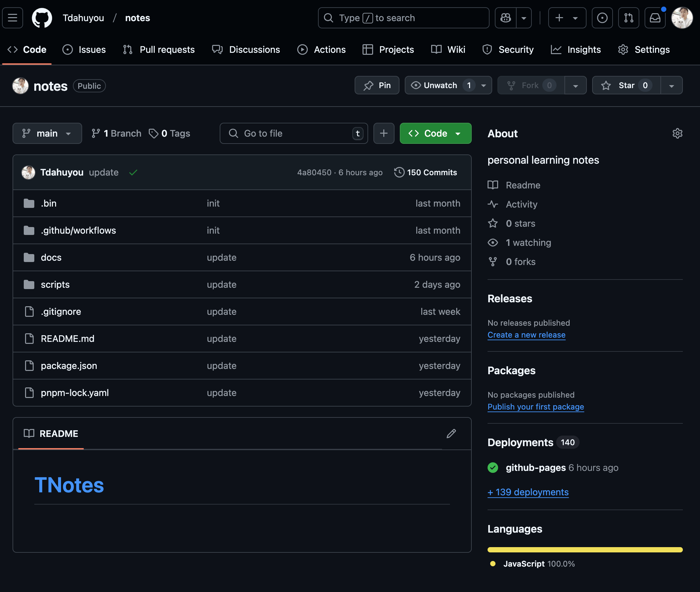The width and height of the screenshot is (700, 592).
Task: Open the Copilot chat icon
Action: 505,18
